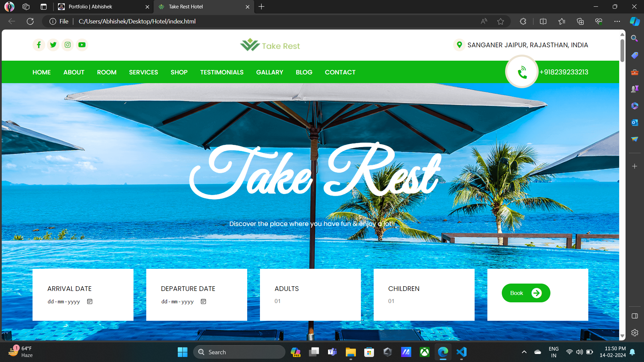Screen dimensions: 644x362
Task: Open Edge sidebar Search tool
Action: 634,38
